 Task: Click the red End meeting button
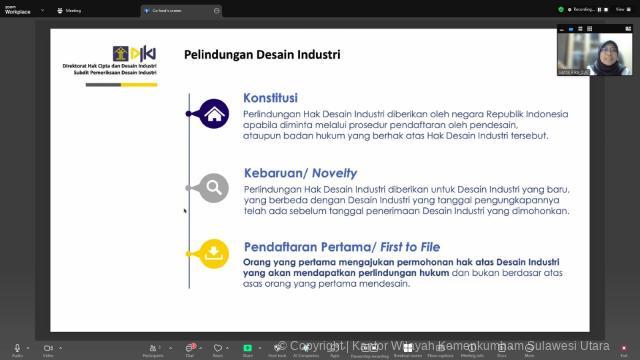coord(624,348)
